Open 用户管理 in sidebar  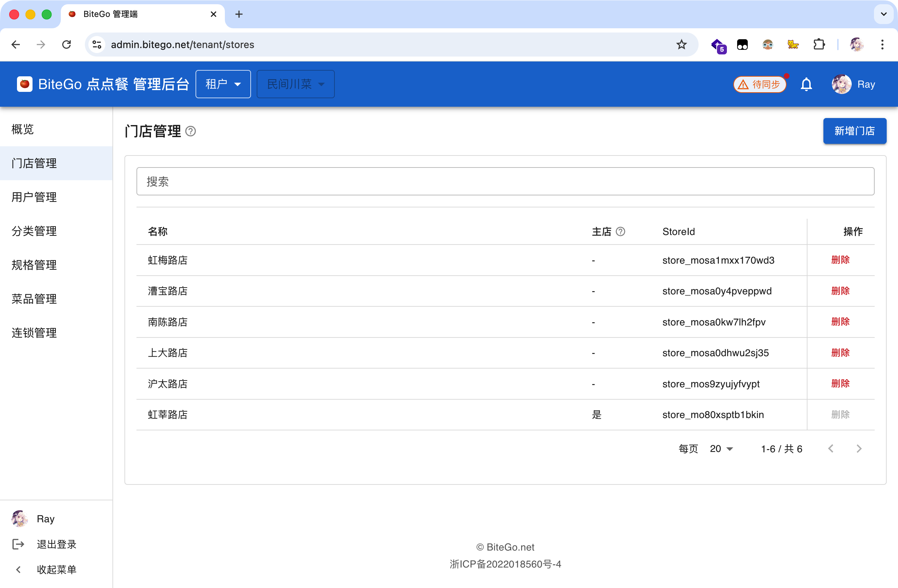pyautogui.click(x=56, y=197)
